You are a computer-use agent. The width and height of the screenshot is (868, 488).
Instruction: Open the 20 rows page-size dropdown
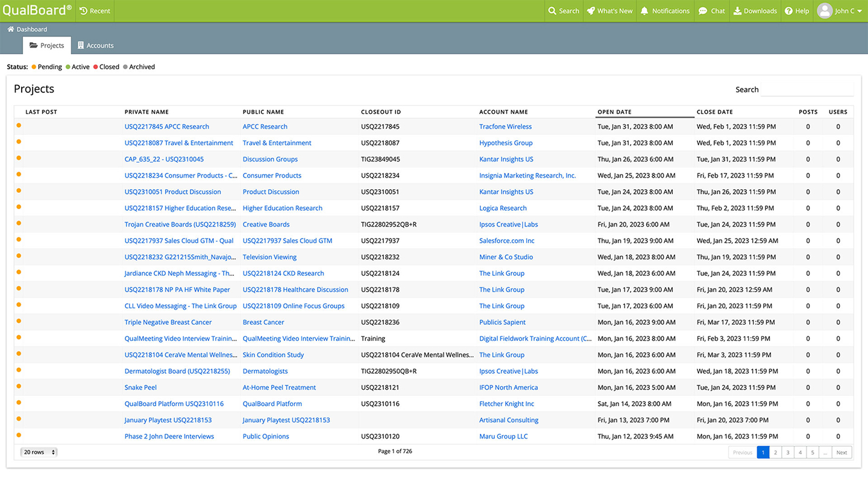tap(39, 452)
